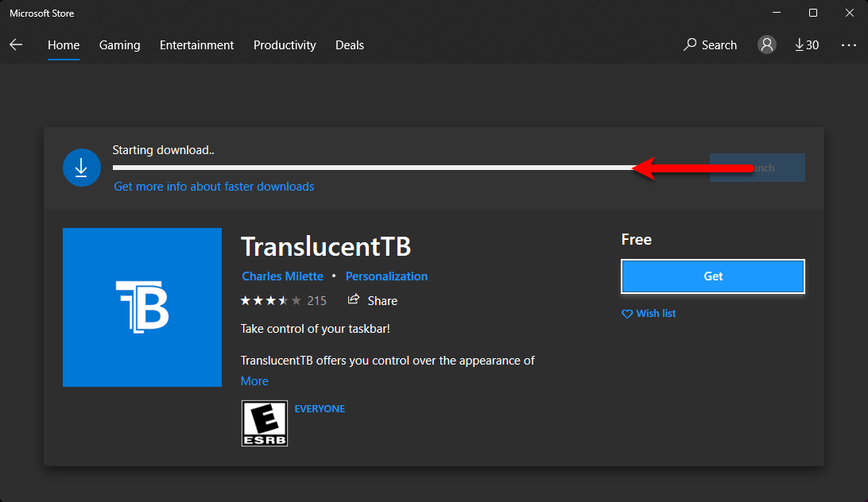Open the Deals tab
The image size is (868, 502).
(350, 44)
